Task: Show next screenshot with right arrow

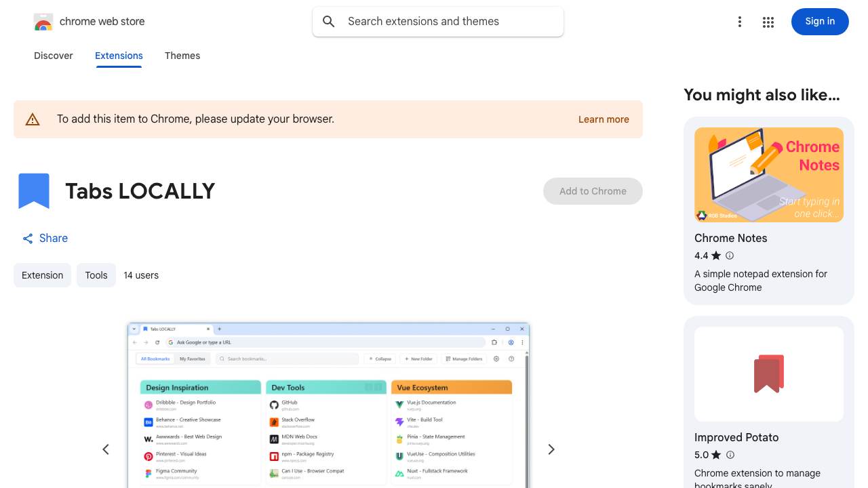Action: click(551, 449)
